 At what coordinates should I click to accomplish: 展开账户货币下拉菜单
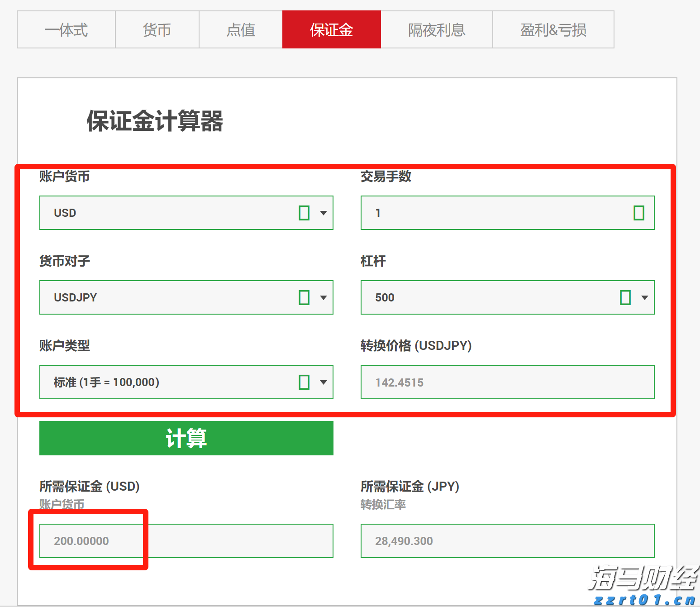(x=323, y=213)
